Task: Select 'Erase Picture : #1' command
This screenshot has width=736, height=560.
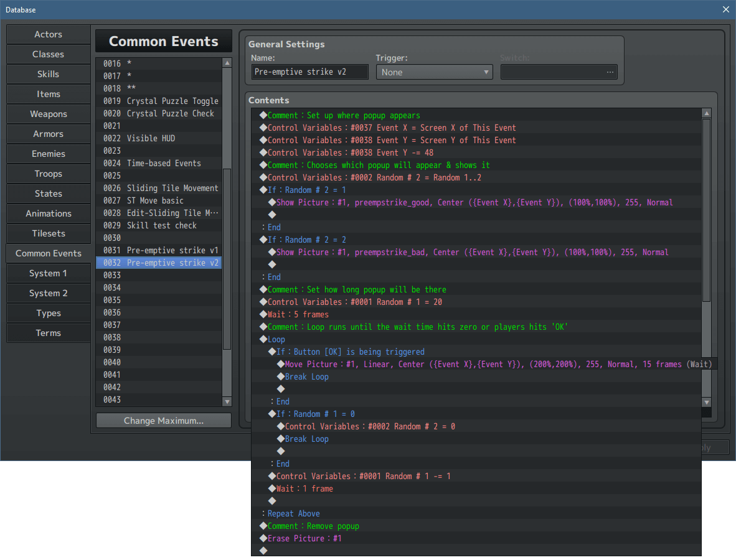Action: [476, 538]
